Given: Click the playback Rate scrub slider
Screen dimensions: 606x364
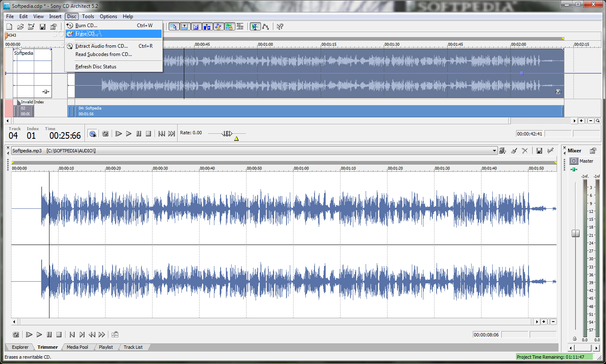Looking at the screenshot, I should [227, 133].
